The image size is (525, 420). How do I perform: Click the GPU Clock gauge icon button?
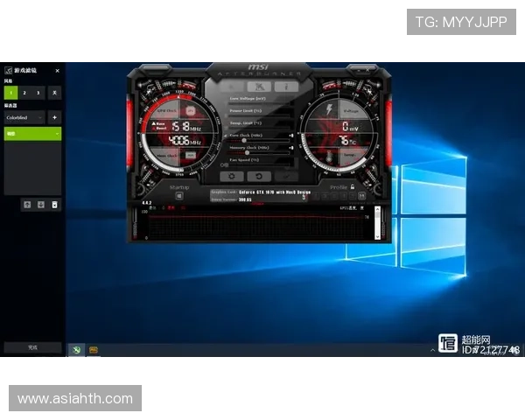[191, 110]
